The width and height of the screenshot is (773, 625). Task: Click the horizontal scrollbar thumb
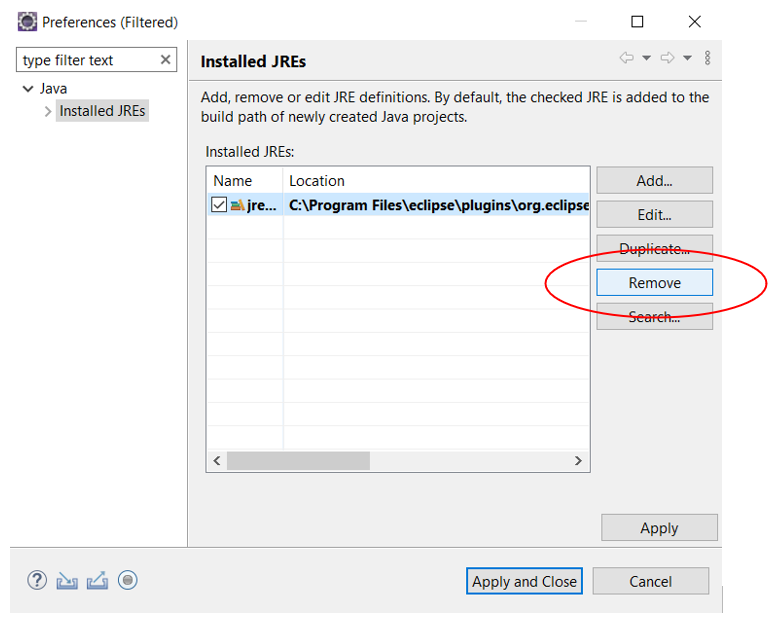click(x=298, y=461)
